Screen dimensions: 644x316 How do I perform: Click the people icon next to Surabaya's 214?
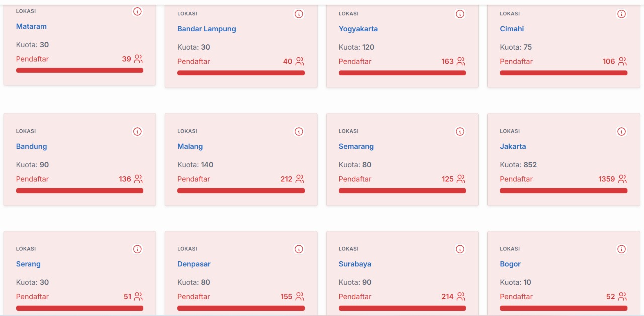(461, 296)
